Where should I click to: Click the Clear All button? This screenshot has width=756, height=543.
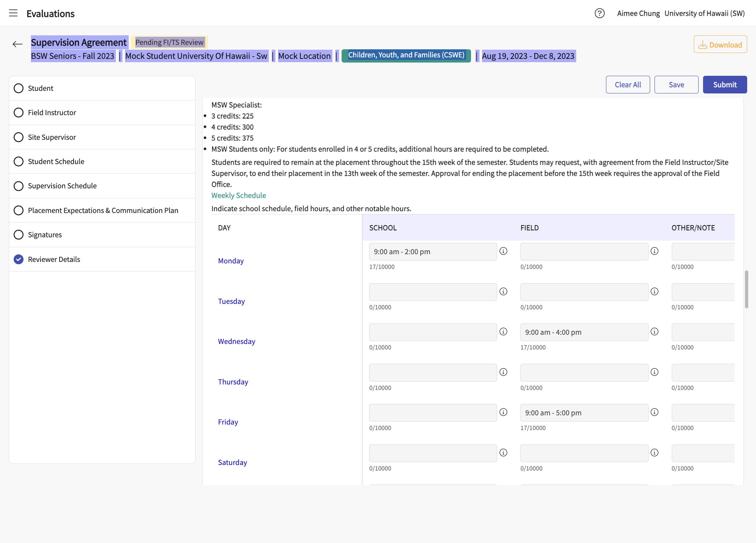click(628, 85)
